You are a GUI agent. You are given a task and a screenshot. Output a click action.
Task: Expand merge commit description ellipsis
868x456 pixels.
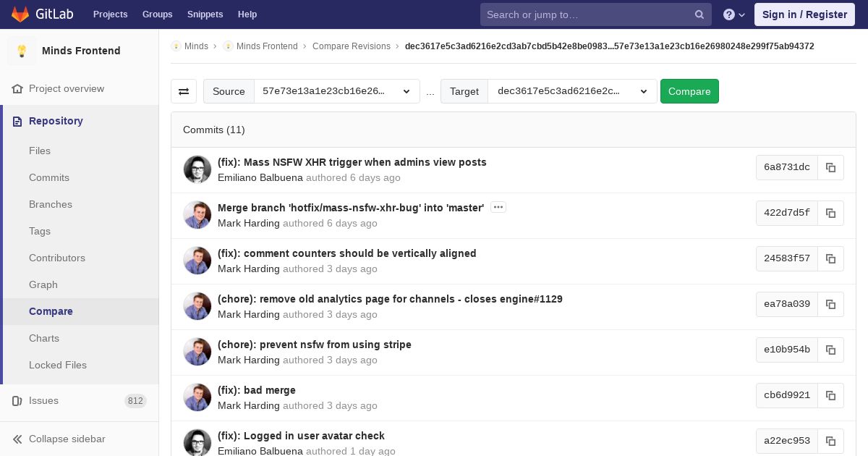[498, 208]
